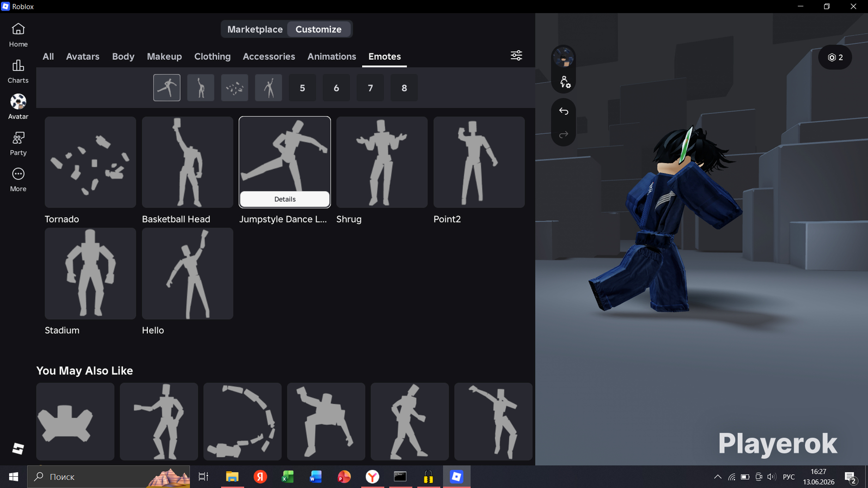The image size is (868, 488).
Task: Open the More menu in sidebar
Action: tap(18, 180)
